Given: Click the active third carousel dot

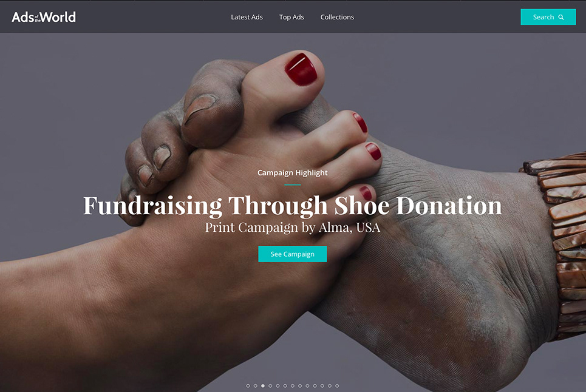Looking at the screenshot, I should tap(263, 386).
